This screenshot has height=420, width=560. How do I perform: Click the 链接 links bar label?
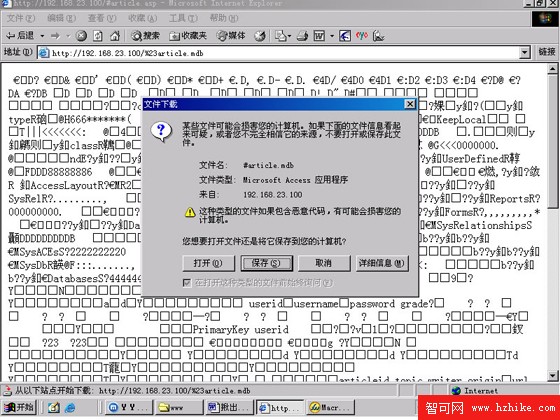tap(546, 52)
